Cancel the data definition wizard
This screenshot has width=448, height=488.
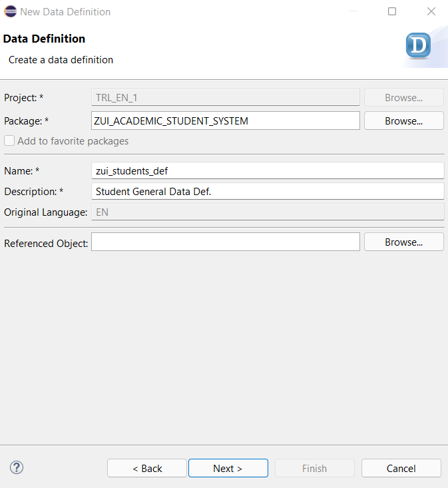(401, 468)
